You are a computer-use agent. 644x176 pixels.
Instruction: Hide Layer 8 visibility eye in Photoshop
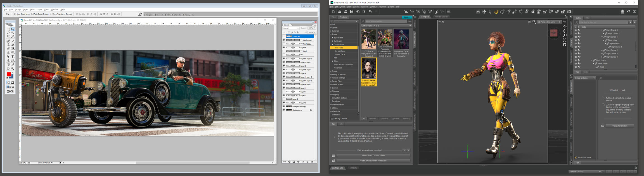[x=284, y=47]
